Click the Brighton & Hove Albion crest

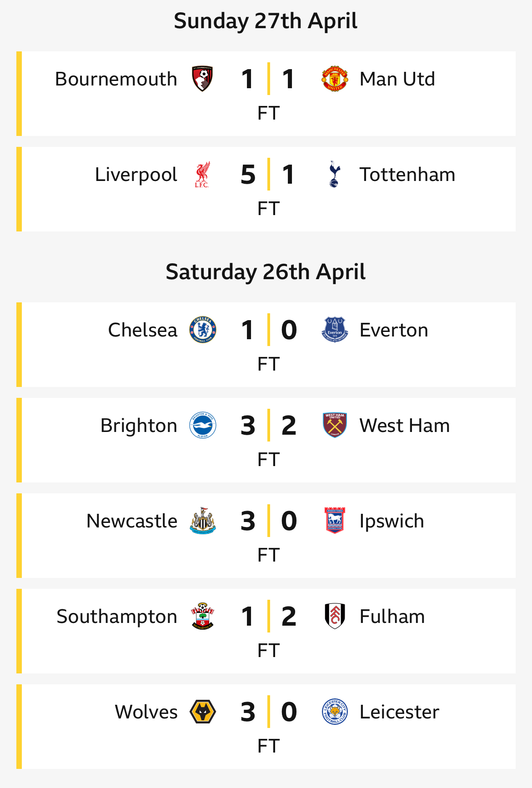pos(203,426)
